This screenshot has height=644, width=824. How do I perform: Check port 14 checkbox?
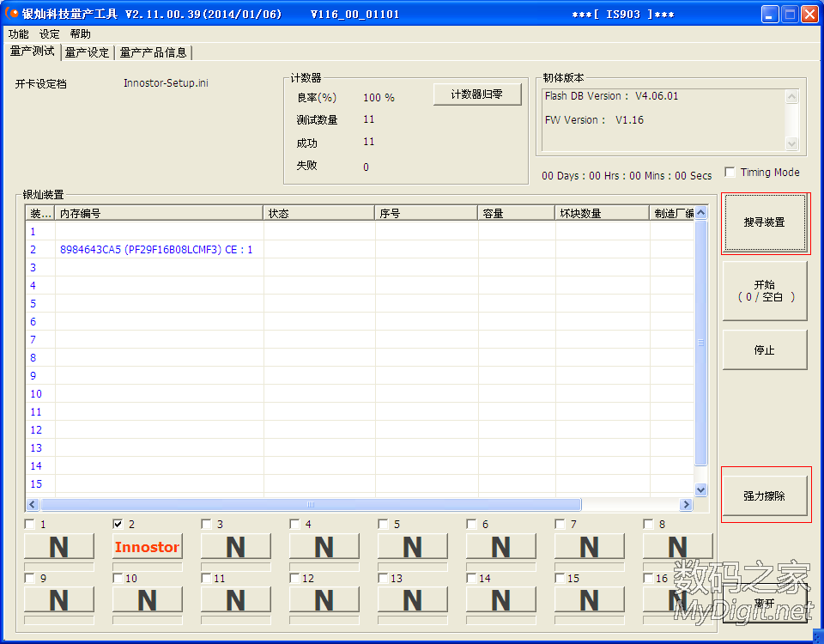471,578
